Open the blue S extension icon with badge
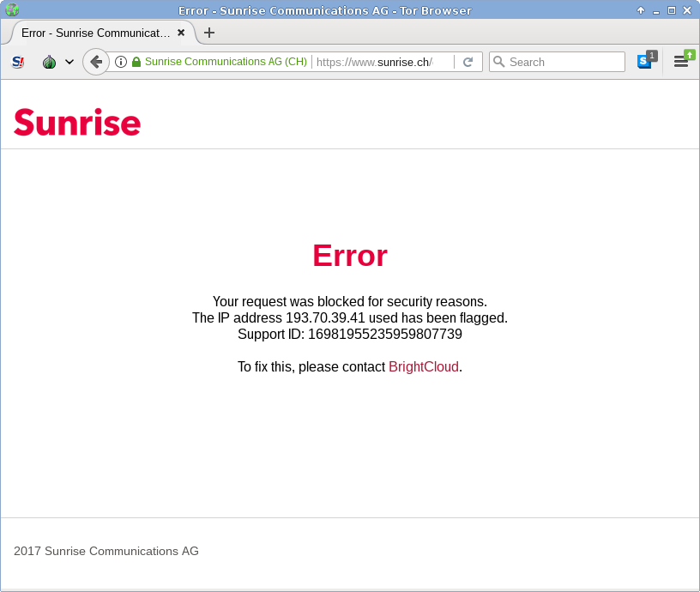Screen dimensions: 700x592 647,60
